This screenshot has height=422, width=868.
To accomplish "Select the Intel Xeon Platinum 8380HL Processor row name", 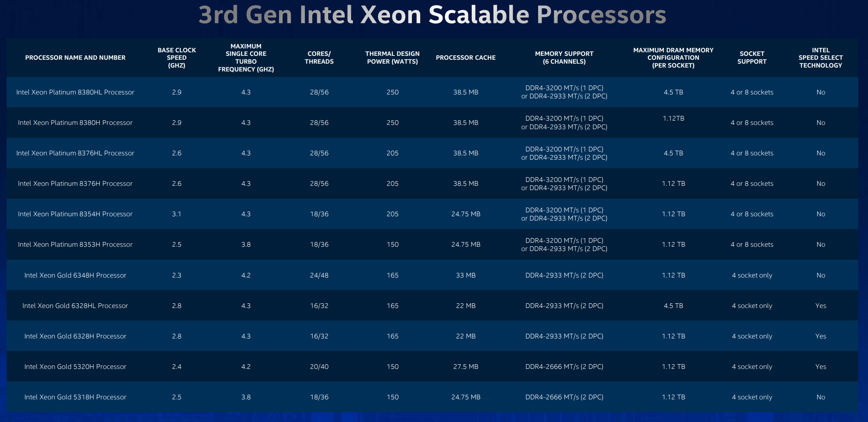I will 75,92.
